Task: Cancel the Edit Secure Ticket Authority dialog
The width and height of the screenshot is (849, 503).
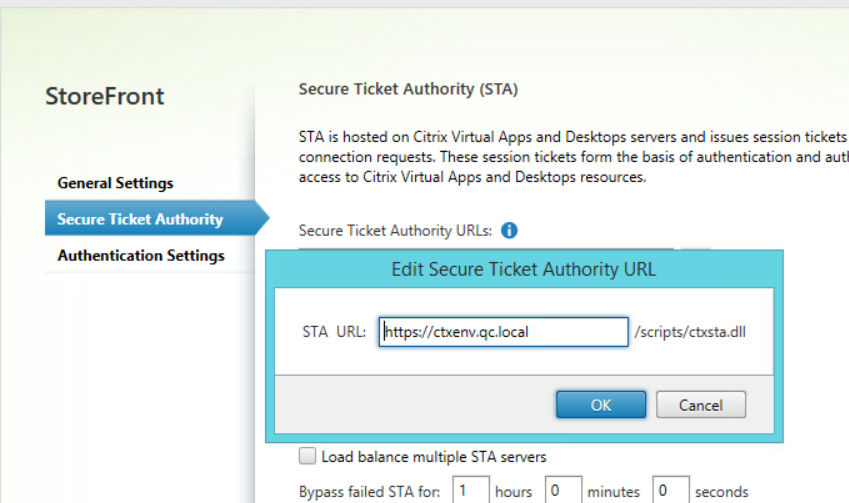Action: coord(701,405)
